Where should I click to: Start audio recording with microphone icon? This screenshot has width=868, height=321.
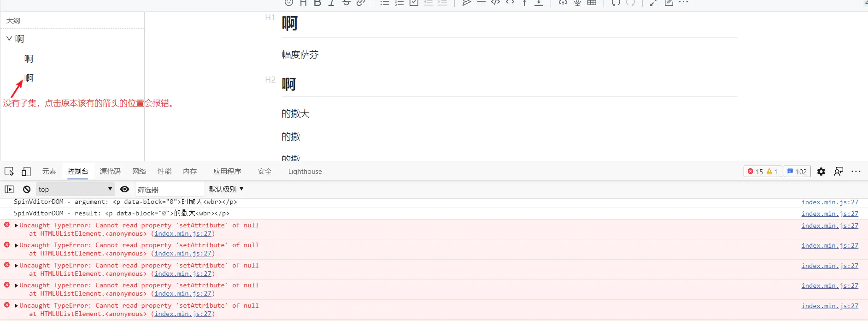[577, 2]
